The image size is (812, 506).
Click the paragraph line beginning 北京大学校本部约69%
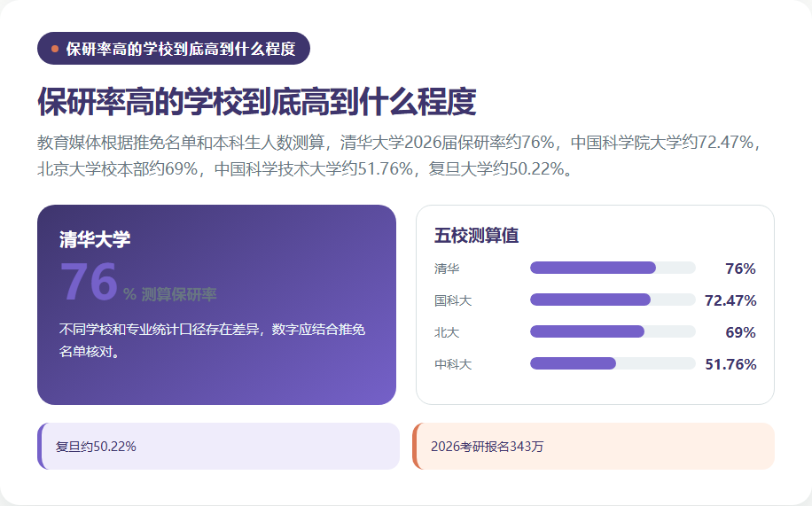point(306,169)
